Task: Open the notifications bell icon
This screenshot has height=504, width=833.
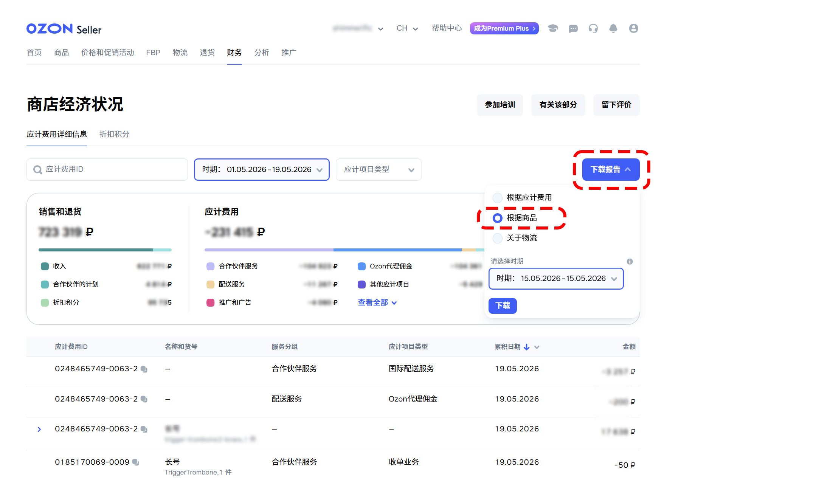Action: click(613, 28)
